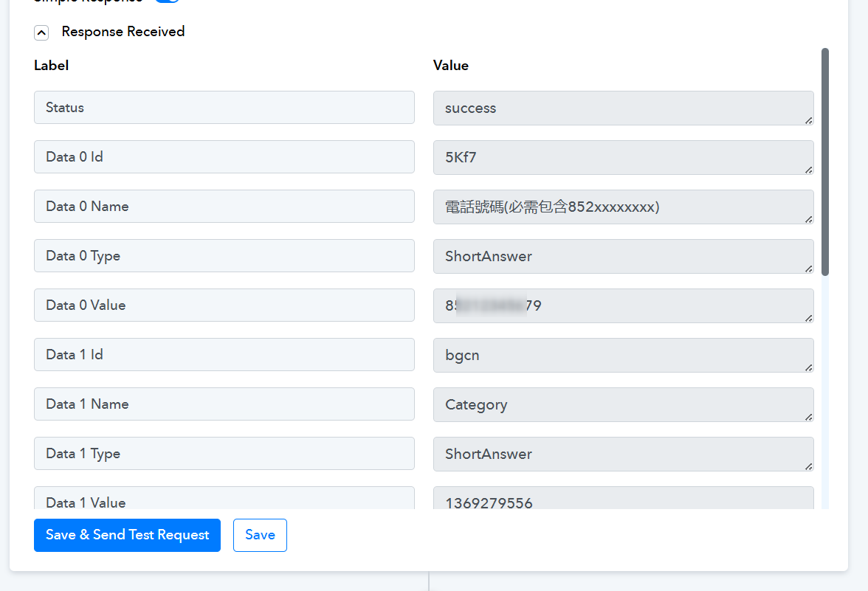Focus the Data 0 Name label field
Screen dimensions: 868x591
click(224, 207)
